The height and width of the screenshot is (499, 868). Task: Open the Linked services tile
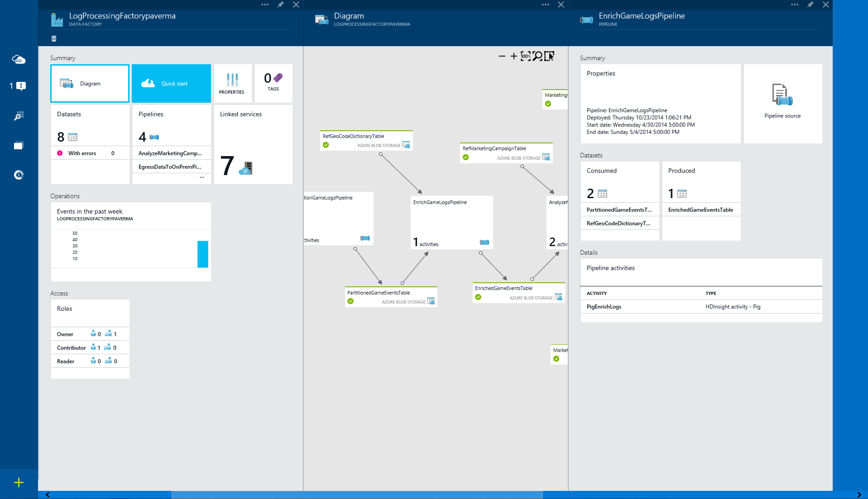click(253, 144)
